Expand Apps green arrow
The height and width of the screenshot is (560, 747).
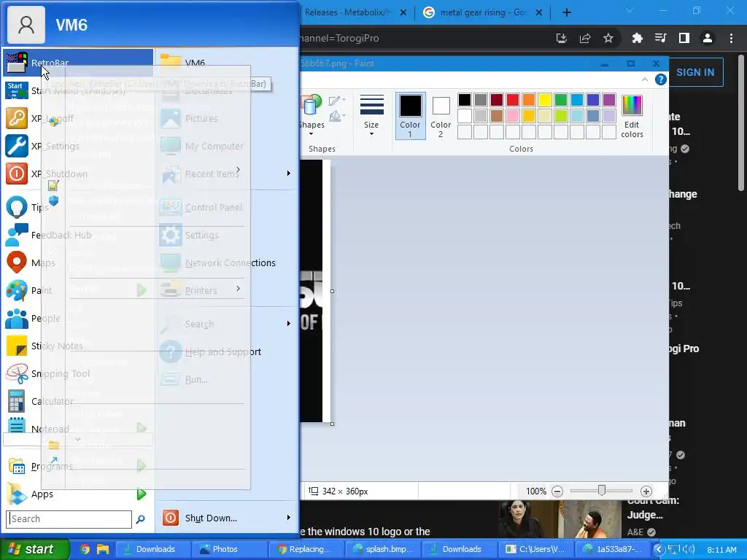(x=142, y=494)
